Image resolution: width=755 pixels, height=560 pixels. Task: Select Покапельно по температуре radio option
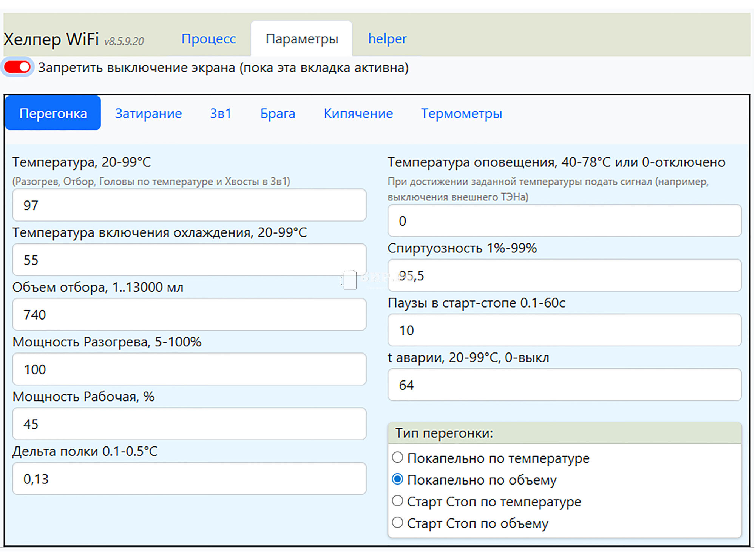click(x=397, y=457)
